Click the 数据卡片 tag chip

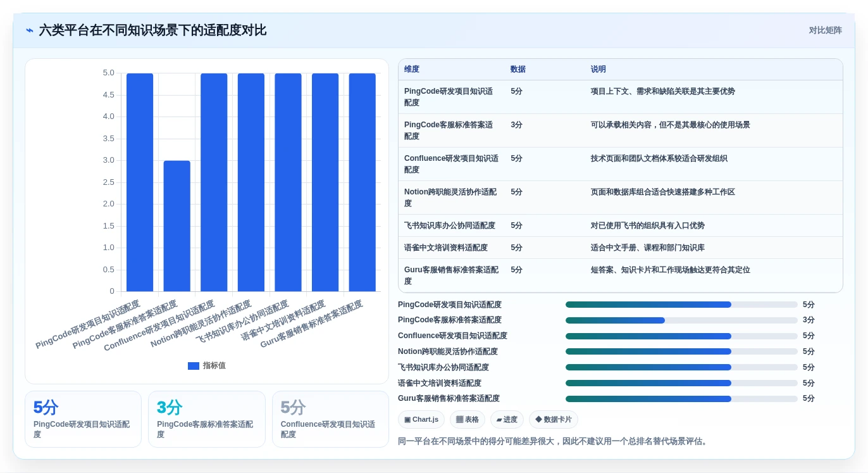click(554, 419)
